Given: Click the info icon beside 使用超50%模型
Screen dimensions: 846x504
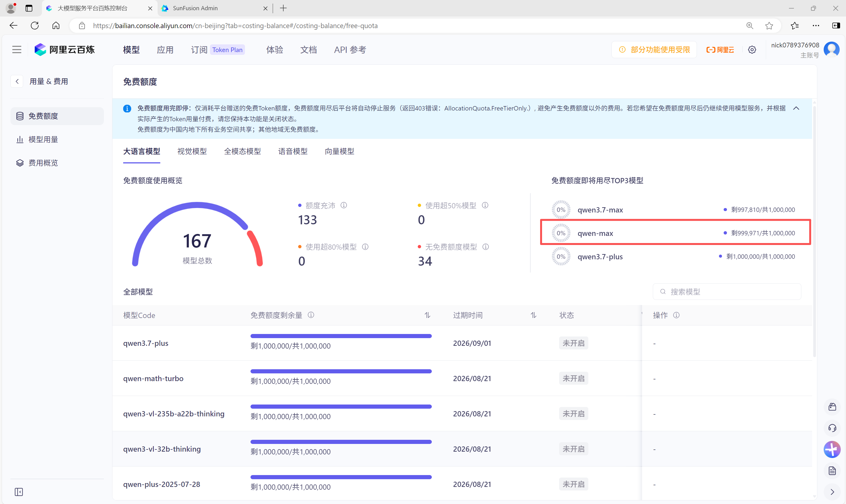Looking at the screenshot, I should point(485,205).
